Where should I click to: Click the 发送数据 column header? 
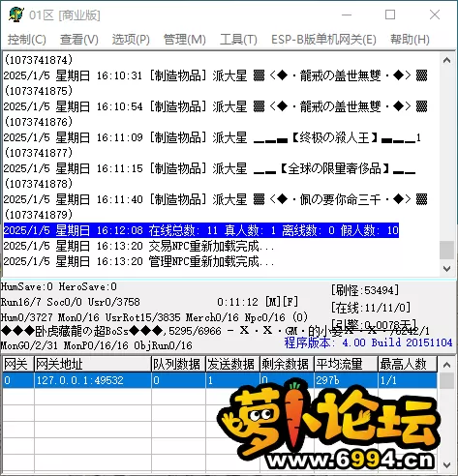(x=232, y=365)
